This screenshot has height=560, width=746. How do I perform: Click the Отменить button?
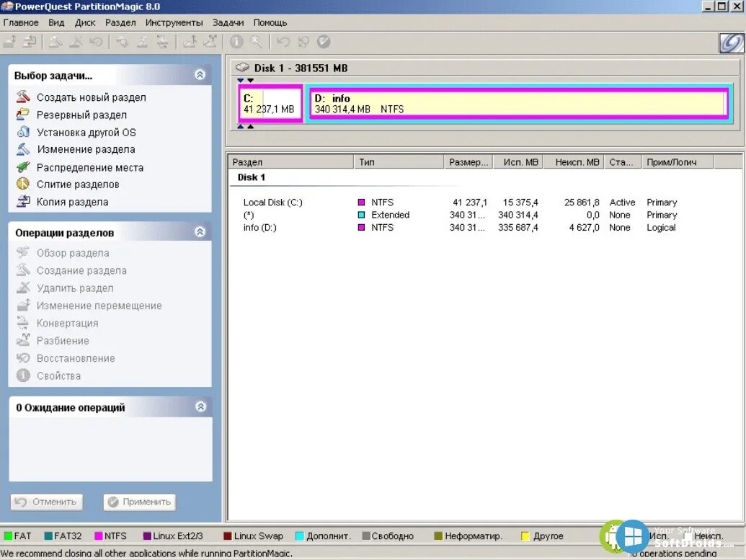click(47, 502)
